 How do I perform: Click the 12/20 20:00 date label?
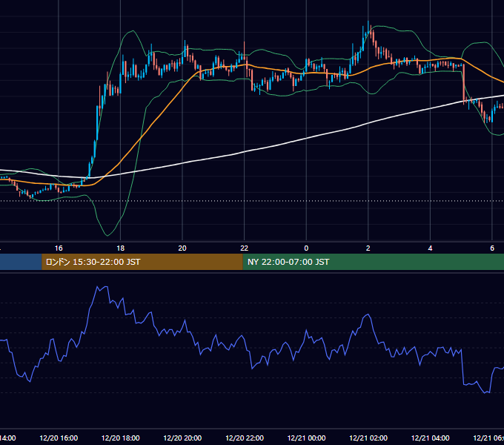pos(182,438)
